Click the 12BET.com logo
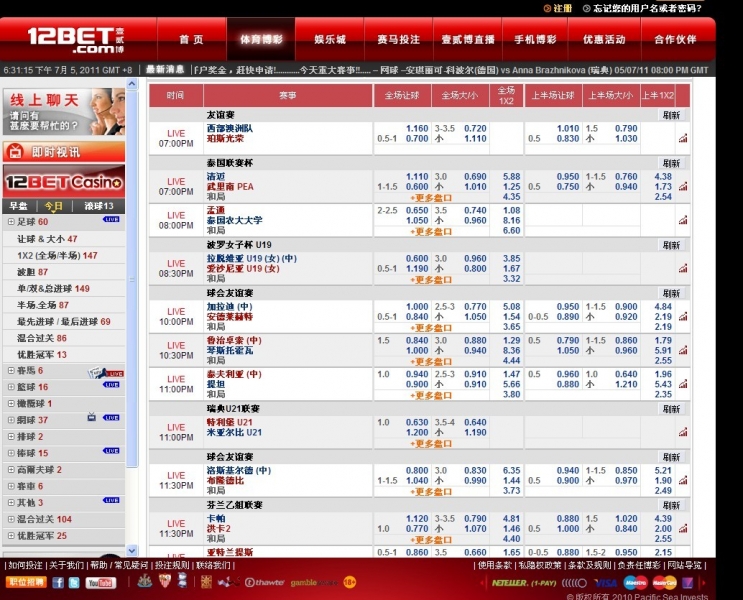This screenshot has width=743, height=600. [x=76, y=40]
